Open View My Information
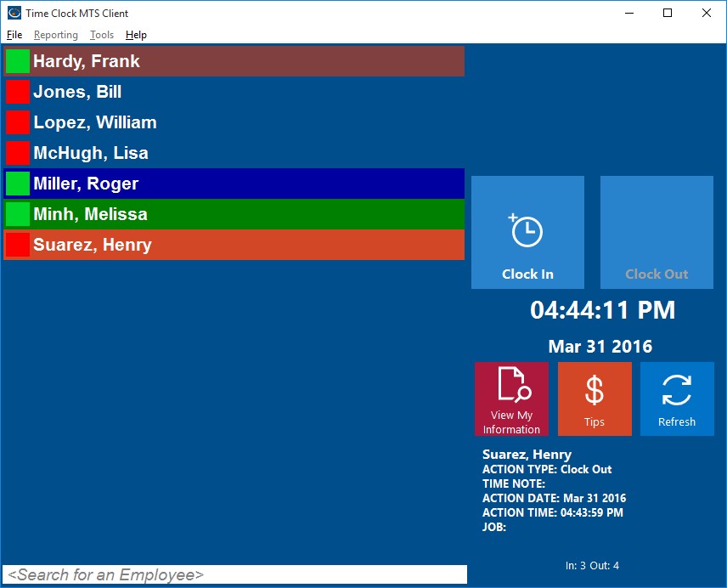The width and height of the screenshot is (727, 588). [x=511, y=399]
